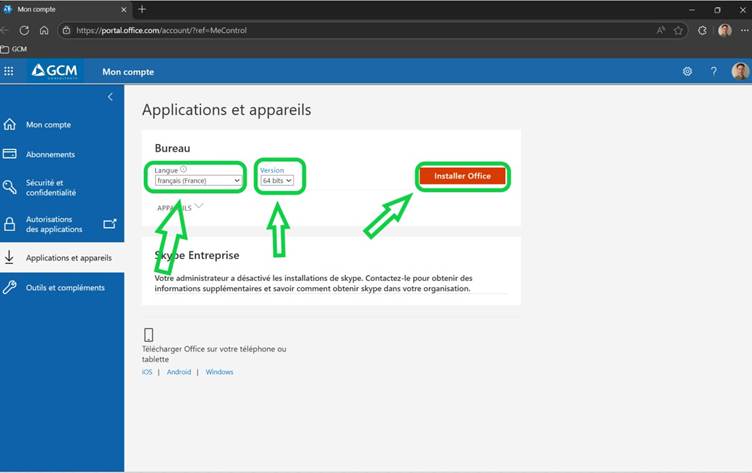Click the Mon compte title in the blue header
The width and height of the screenshot is (752, 473).
(128, 72)
